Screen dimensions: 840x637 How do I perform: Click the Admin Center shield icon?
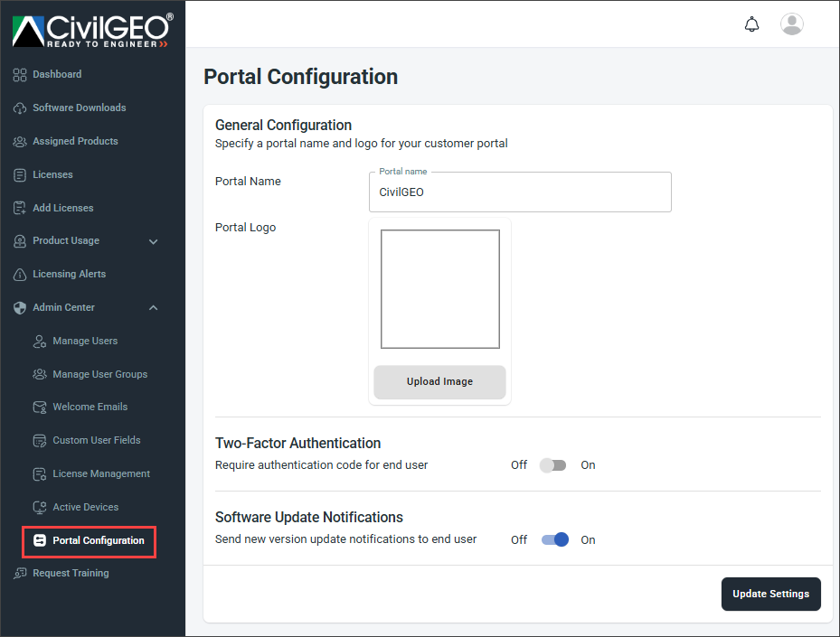click(20, 308)
